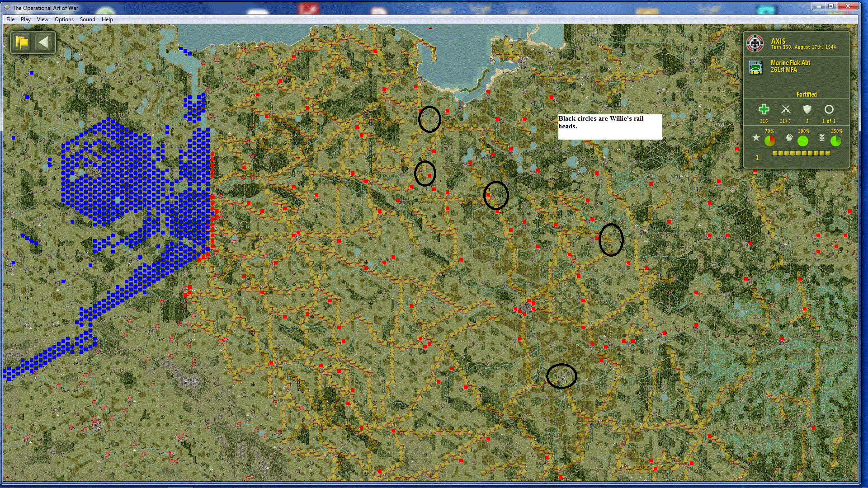Open the Play menu
The height and width of the screenshot is (488, 868).
coord(26,19)
